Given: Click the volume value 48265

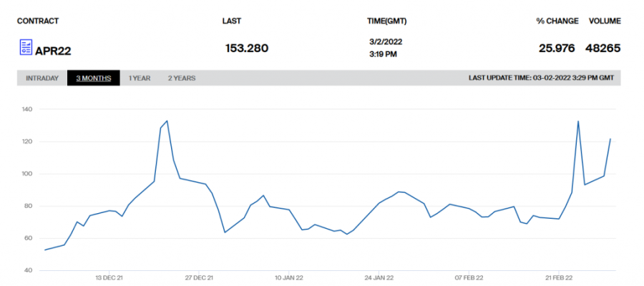Looking at the screenshot, I should (605, 49).
